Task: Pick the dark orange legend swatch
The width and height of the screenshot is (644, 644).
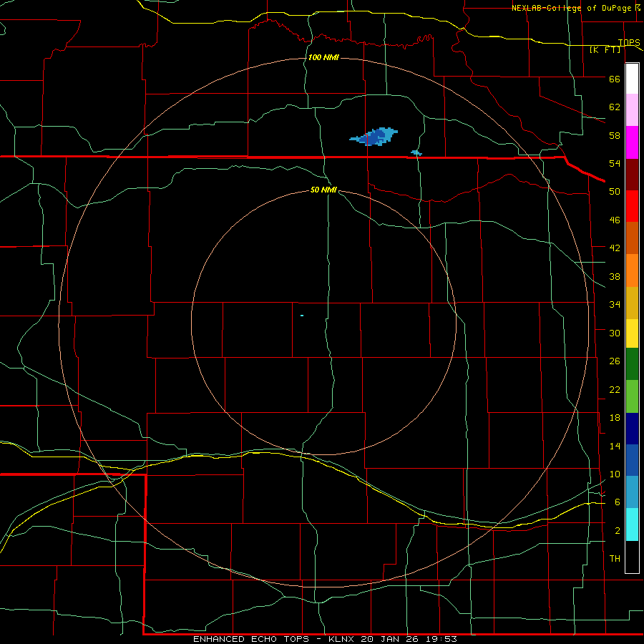Action: 632,238
